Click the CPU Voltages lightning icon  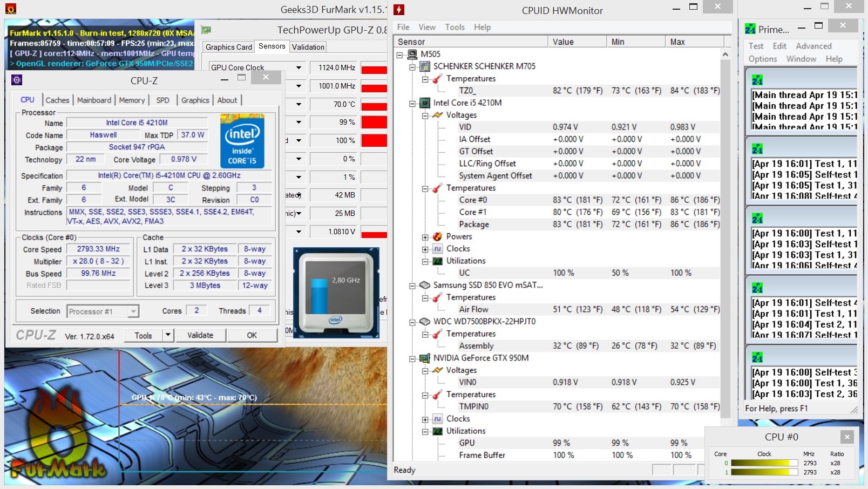[x=437, y=115]
